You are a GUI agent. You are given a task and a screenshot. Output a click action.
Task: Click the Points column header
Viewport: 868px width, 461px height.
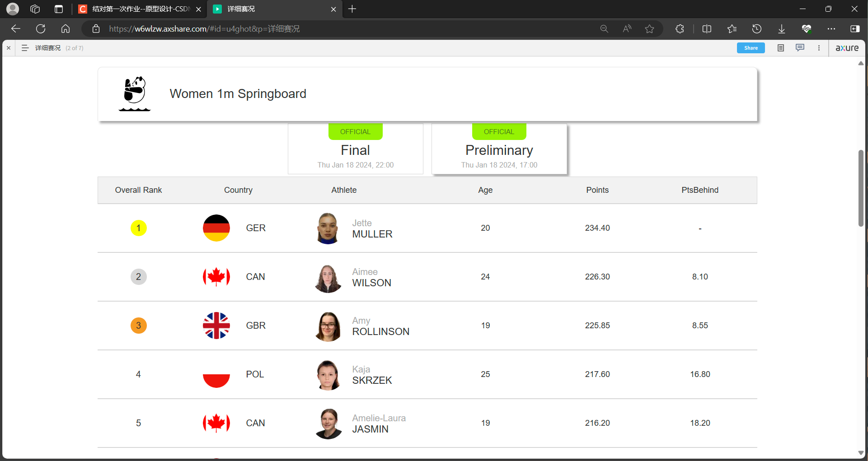pos(597,190)
